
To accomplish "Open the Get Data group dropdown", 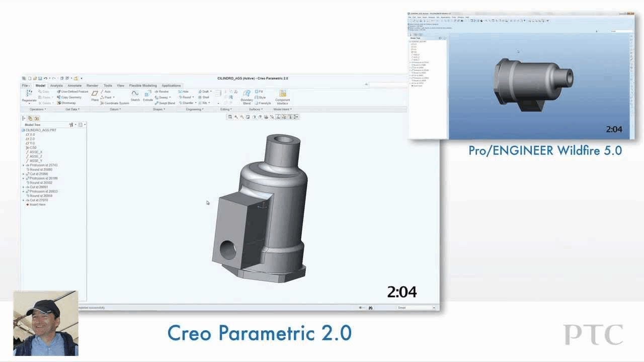I will click(72, 109).
